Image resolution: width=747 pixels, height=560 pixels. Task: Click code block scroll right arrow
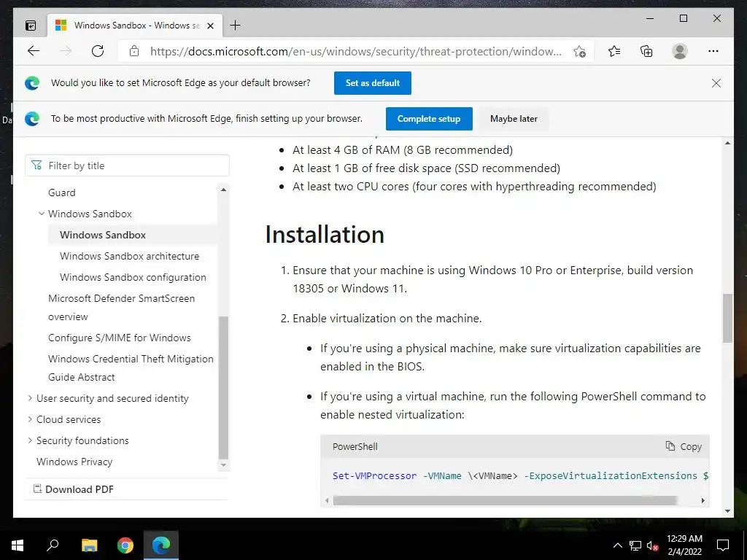(x=703, y=500)
